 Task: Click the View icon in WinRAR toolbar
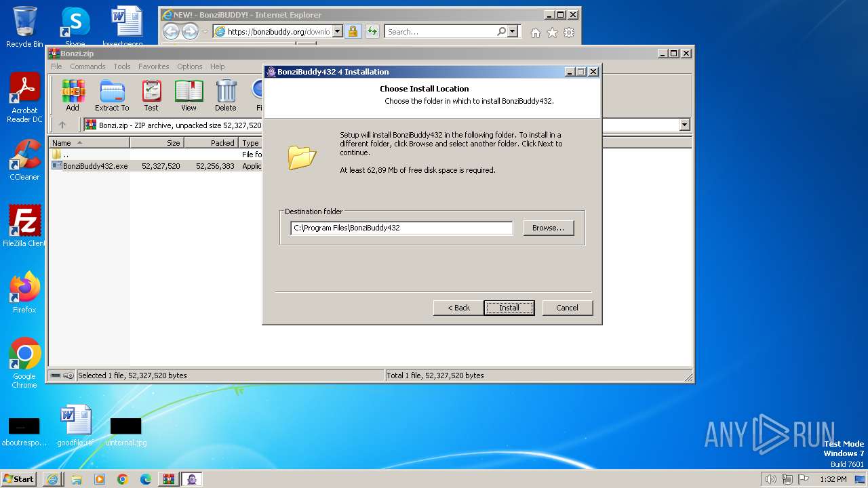tap(189, 96)
